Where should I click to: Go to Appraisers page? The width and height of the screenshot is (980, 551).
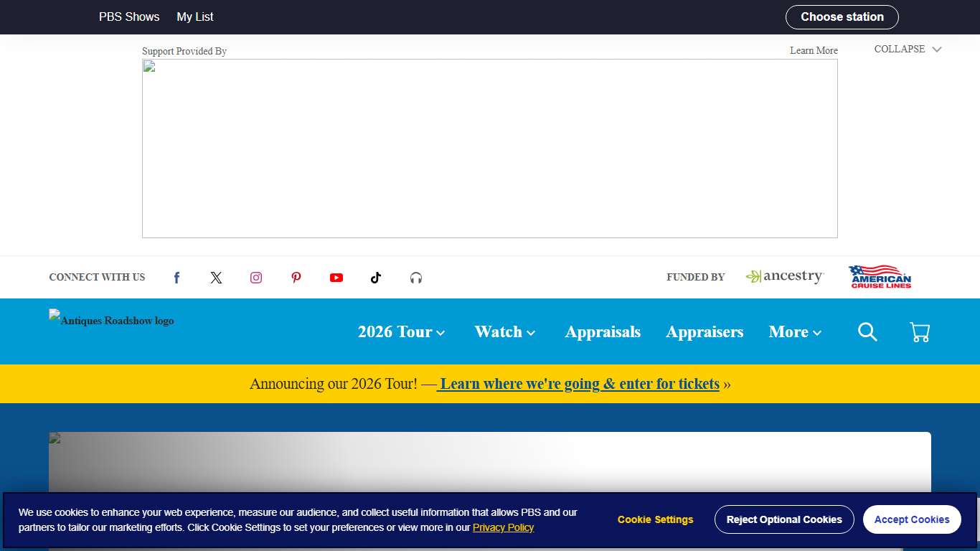point(705,332)
